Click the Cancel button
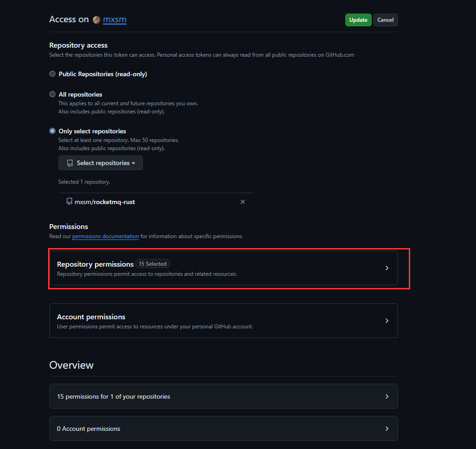 pos(385,20)
